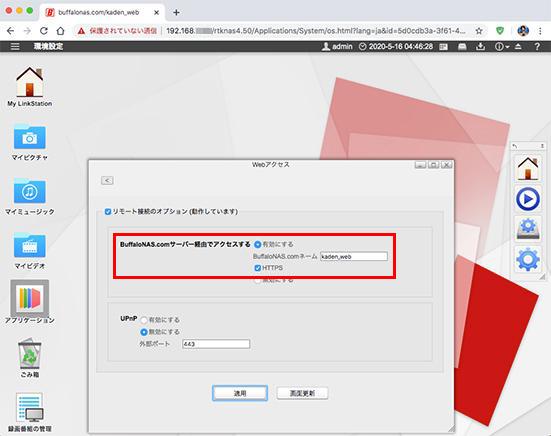Click the back arrow button in Webアクセス
551x436 pixels.
tap(107, 180)
